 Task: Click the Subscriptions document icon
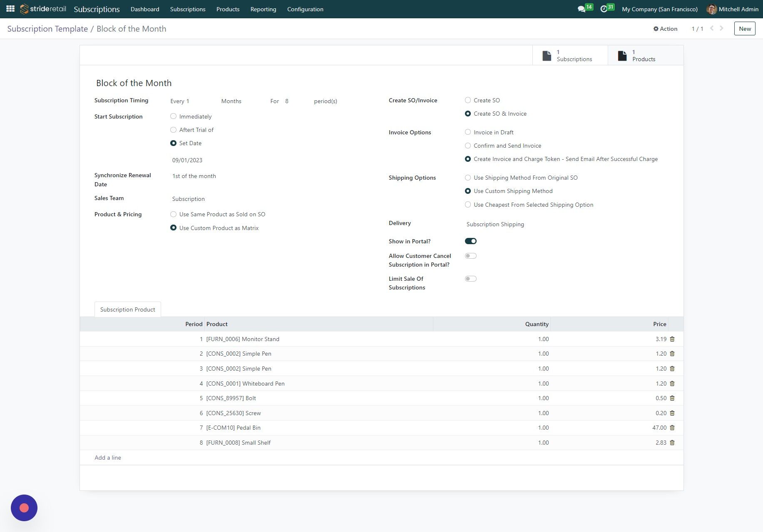pyautogui.click(x=547, y=56)
